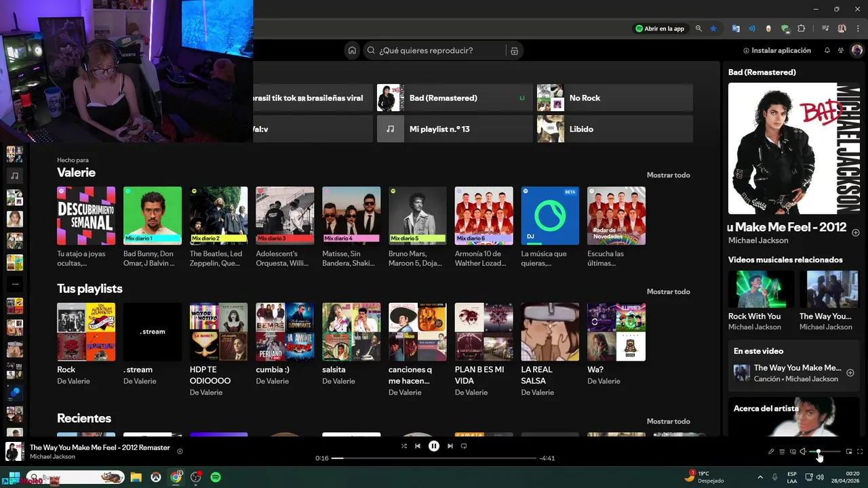The width and height of the screenshot is (868, 488).
Task: Open the play queue icon
Action: click(782, 451)
